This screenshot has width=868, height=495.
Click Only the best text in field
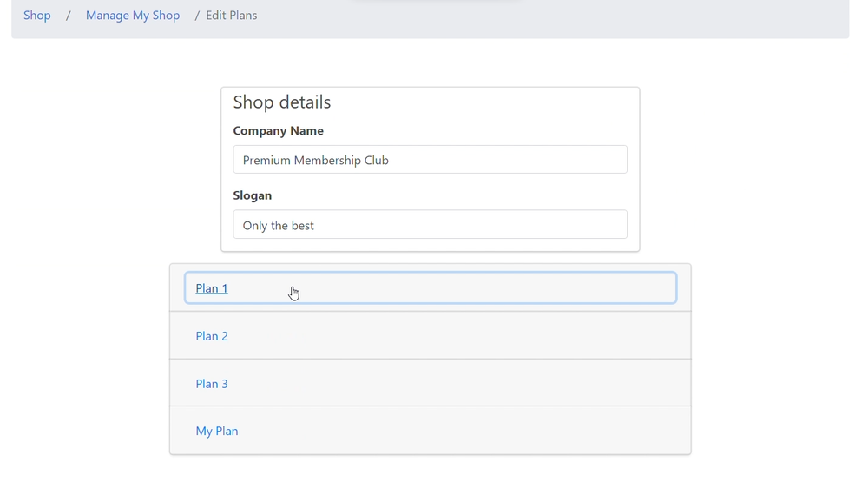point(279,225)
